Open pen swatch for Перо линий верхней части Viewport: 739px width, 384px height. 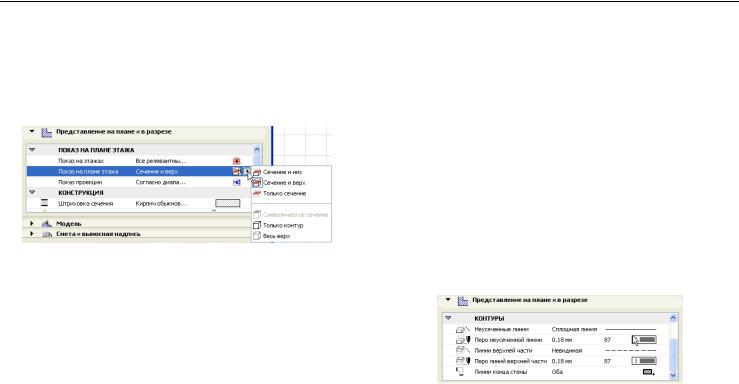click(644, 361)
